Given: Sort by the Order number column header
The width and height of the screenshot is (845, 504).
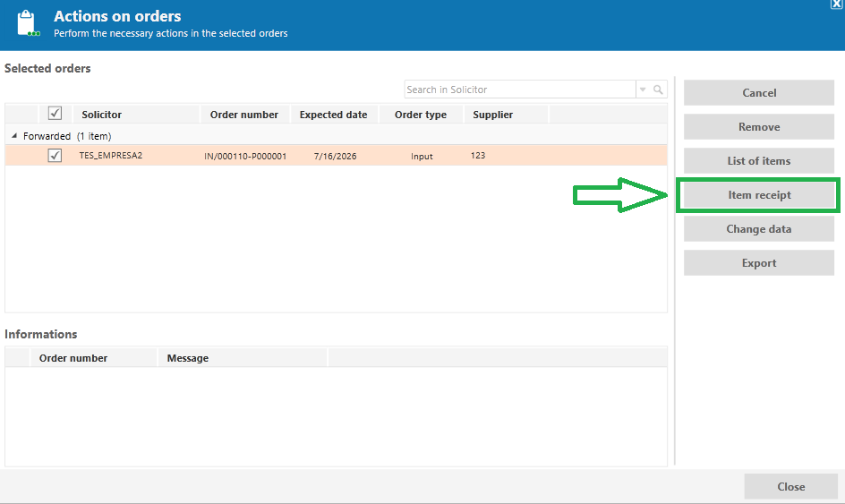Looking at the screenshot, I should (x=245, y=115).
